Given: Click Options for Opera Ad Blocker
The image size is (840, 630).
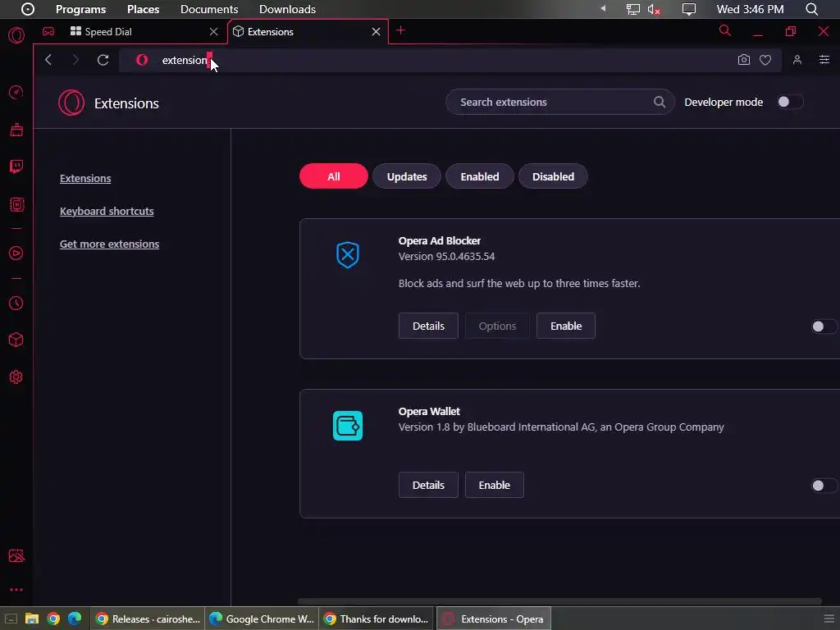Looking at the screenshot, I should coord(497,326).
